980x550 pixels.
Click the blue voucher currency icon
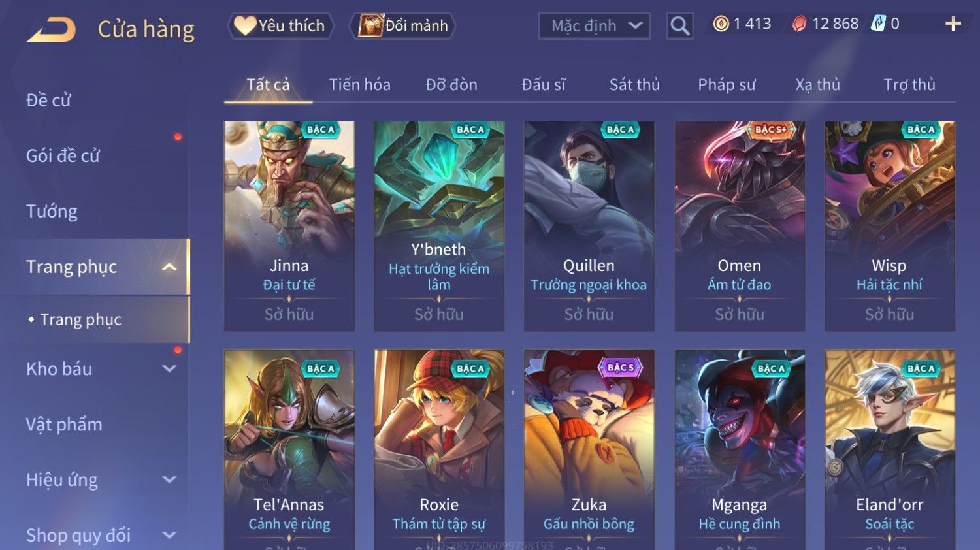pos(878,24)
